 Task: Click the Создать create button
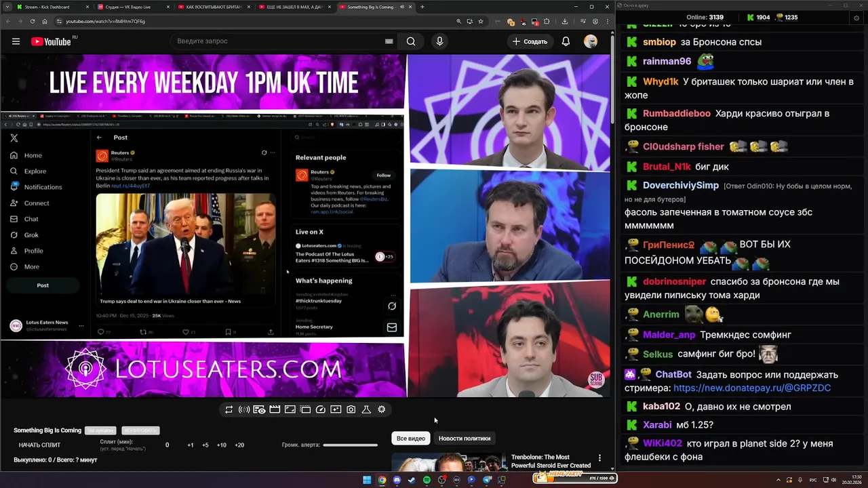pyautogui.click(x=530, y=41)
